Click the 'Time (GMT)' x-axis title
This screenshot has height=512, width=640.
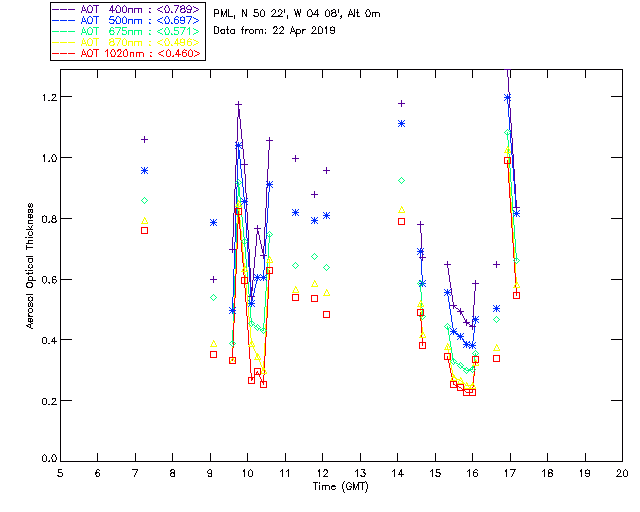click(340, 487)
